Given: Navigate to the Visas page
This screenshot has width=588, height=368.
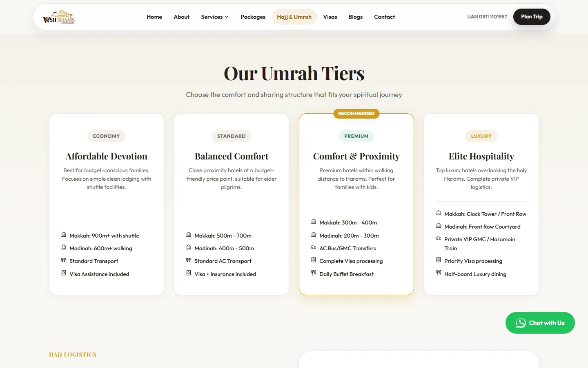Looking at the screenshot, I should pos(330,17).
